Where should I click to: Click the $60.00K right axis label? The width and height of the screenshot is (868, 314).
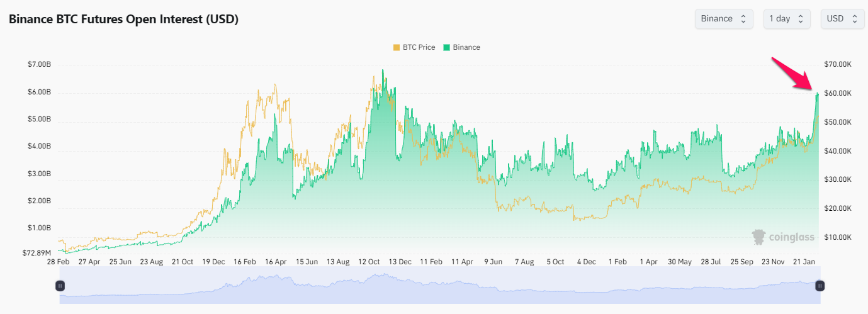tap(838, 93)
